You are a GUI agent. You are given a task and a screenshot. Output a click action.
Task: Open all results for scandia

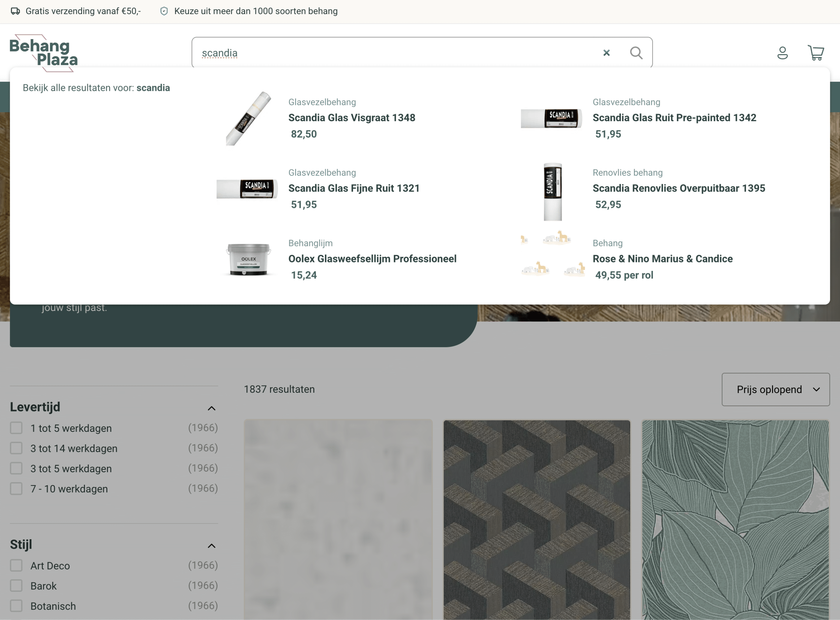coord(96,87)
